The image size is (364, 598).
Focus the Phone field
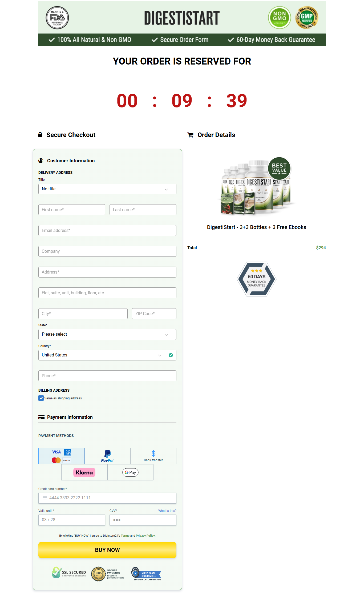click(x=107, y=376)
